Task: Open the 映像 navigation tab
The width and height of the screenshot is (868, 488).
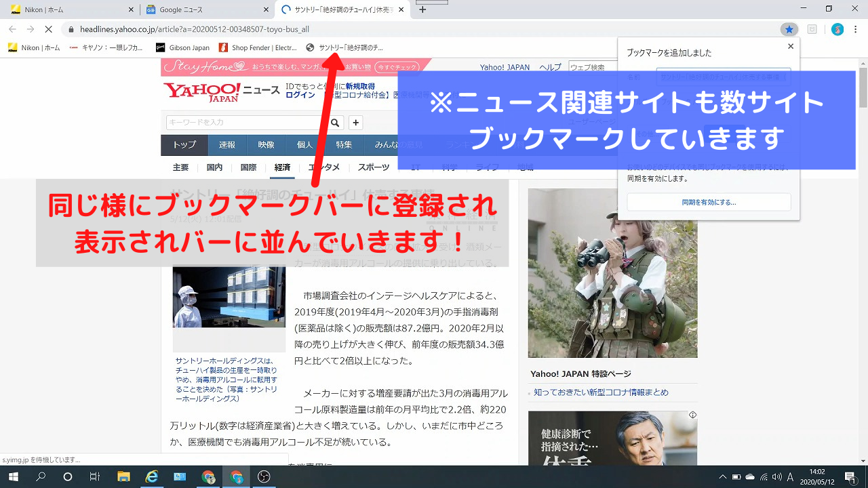Action: point(266,145)
